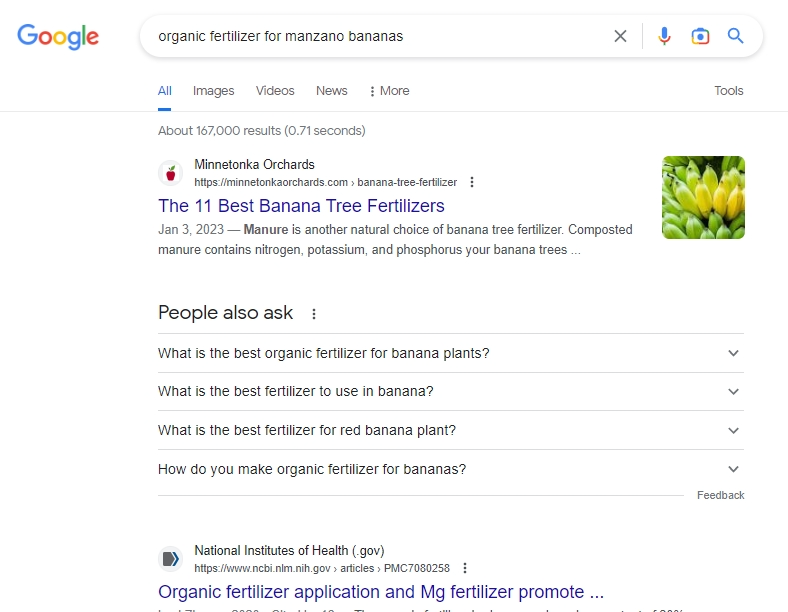Switch to News tab
The height and width of the screenshot is (612, 788).
pyautogui.click(x=332, y=91)
